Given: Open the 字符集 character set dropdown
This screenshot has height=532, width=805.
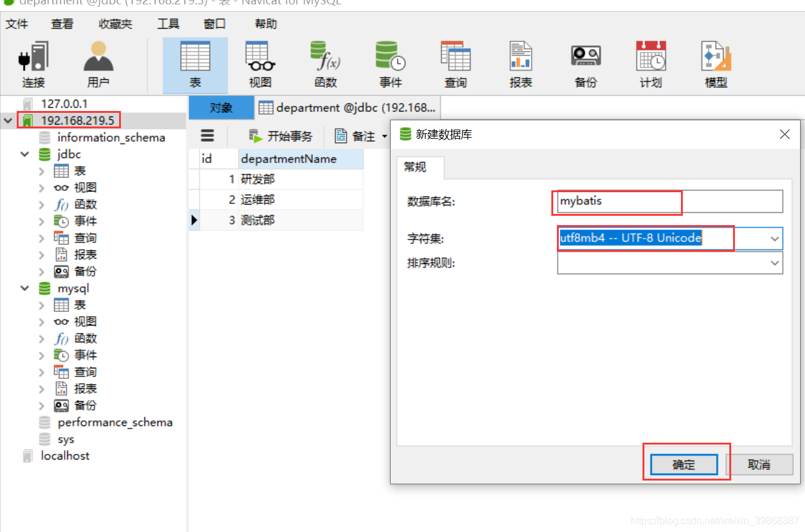Looking at the screenshot, I should click(775, 239).
